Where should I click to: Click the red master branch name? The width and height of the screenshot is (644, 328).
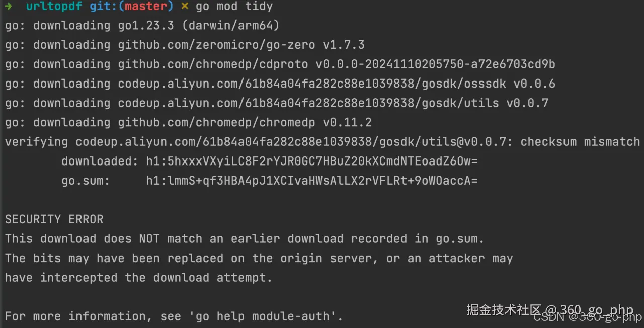(146, 7)
